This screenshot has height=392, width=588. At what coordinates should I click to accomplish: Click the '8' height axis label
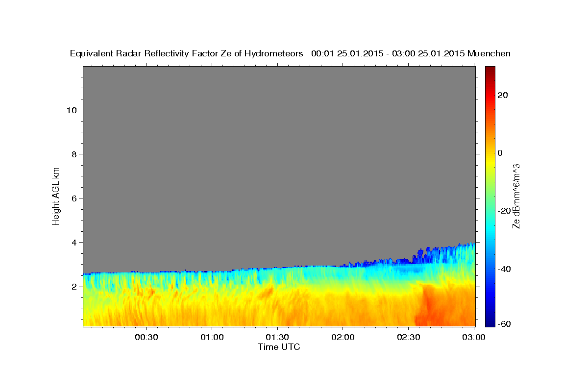click(x=74, y=154)
